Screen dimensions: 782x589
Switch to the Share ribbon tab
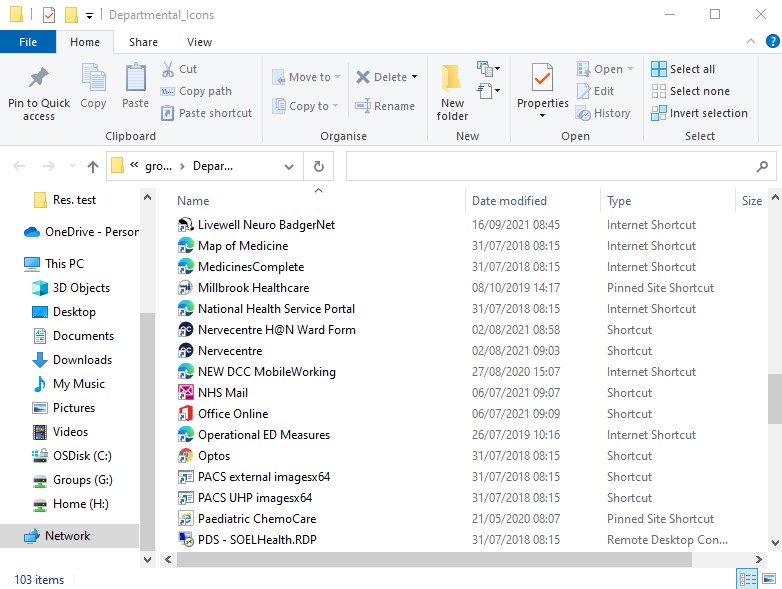pos(143,42)
